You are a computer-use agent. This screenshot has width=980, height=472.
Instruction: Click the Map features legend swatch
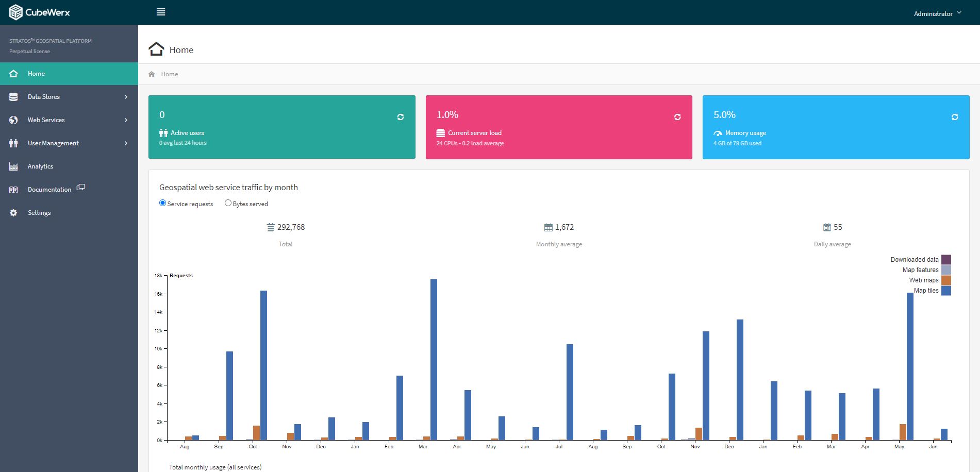(x=946, y=270)
